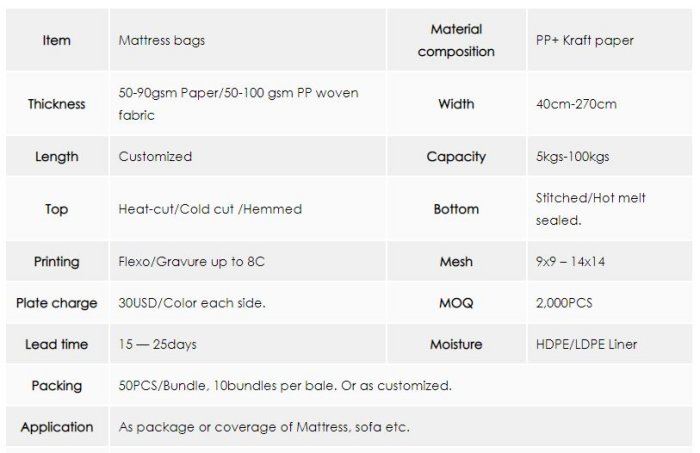Click the "Flexo/Gravure up to 8C" text
Image resolution: width=700 pixels, height=453 pixels.
[192, 262]
